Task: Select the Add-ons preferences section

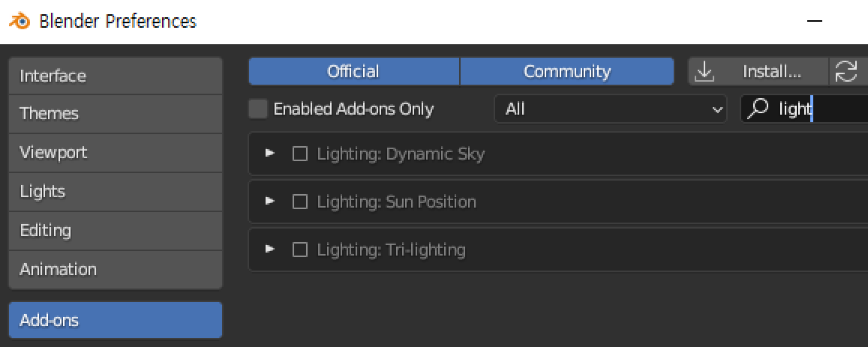Action: click(115, 320)
